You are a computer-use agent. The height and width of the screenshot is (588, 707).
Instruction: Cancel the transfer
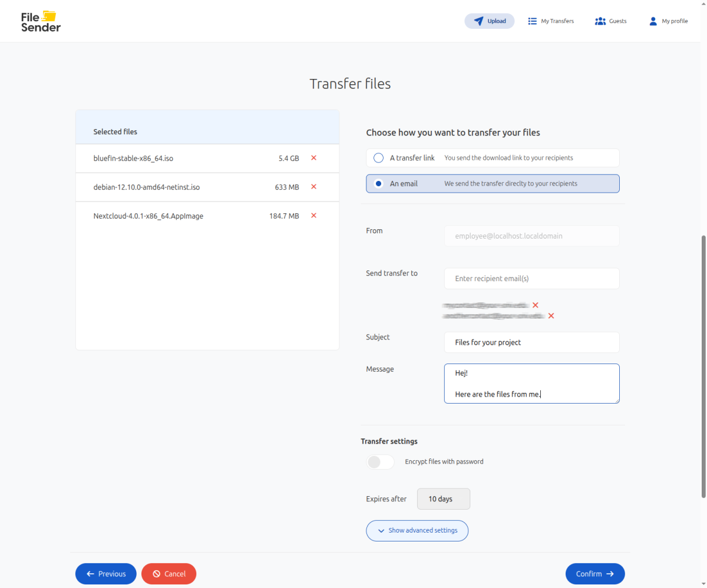click(x=169, y=574)
